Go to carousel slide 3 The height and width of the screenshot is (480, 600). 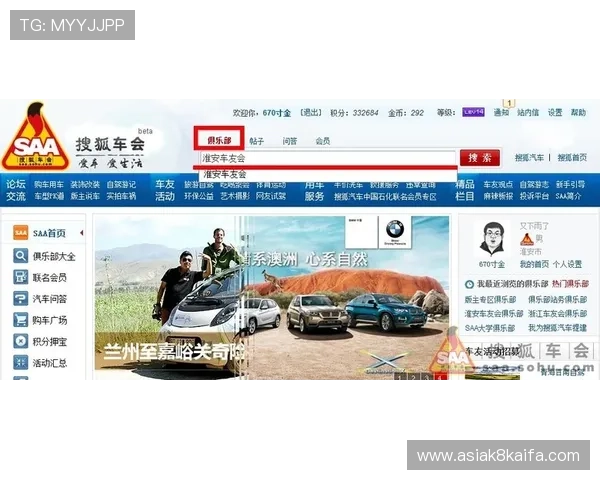427,377
